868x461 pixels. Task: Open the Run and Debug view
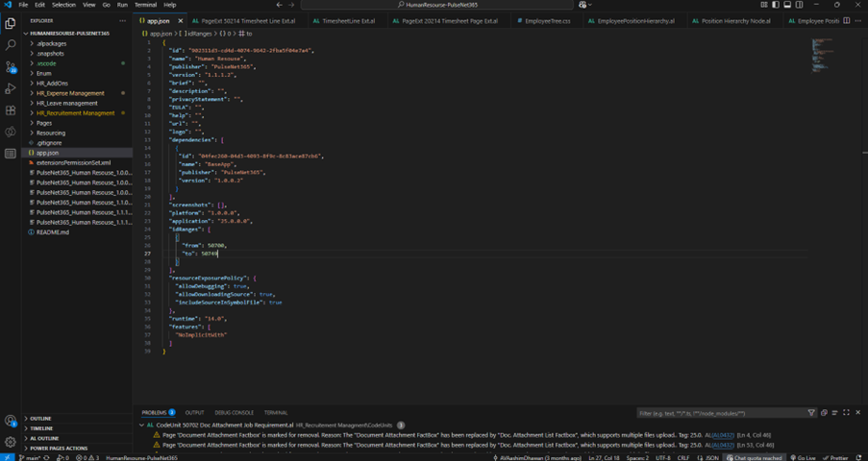pos(10,88)
